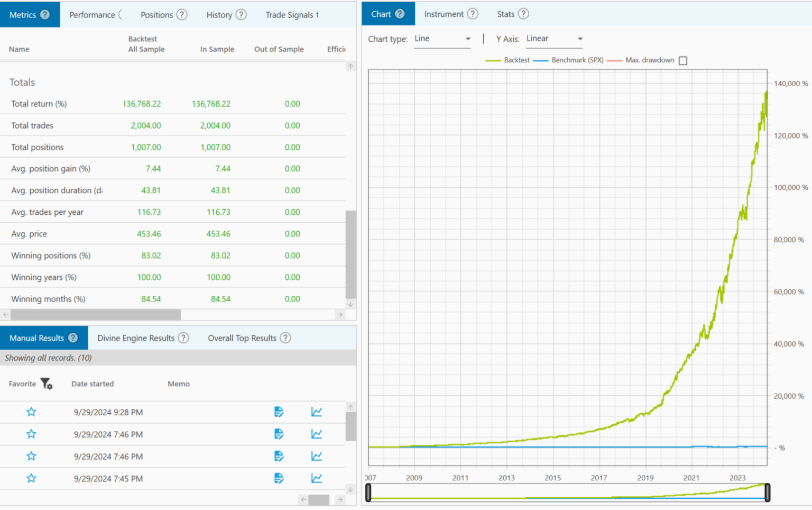Switch to the Divine Engine Results tab
This screenshot has width=812, height=510.
[x=135, y=338]
